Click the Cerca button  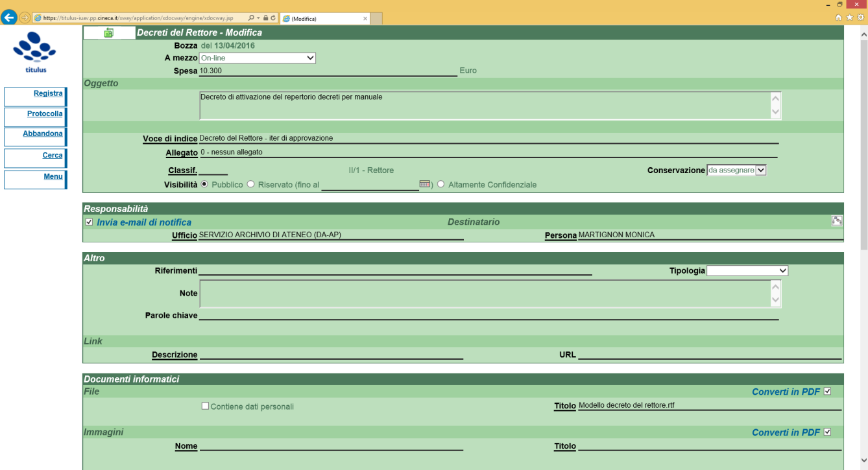point(35,158)
